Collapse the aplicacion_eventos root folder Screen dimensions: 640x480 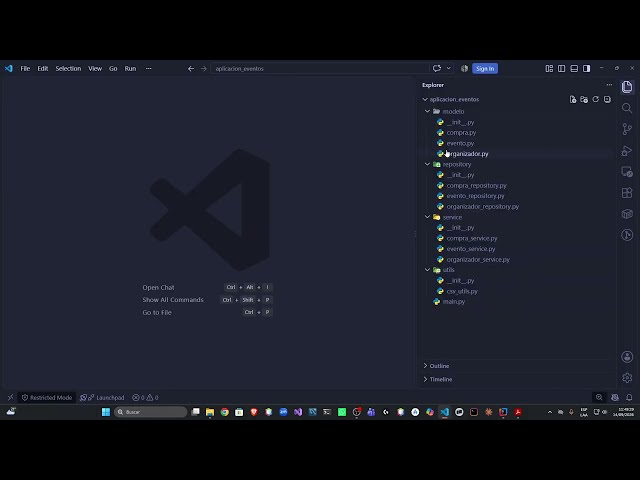425,99
